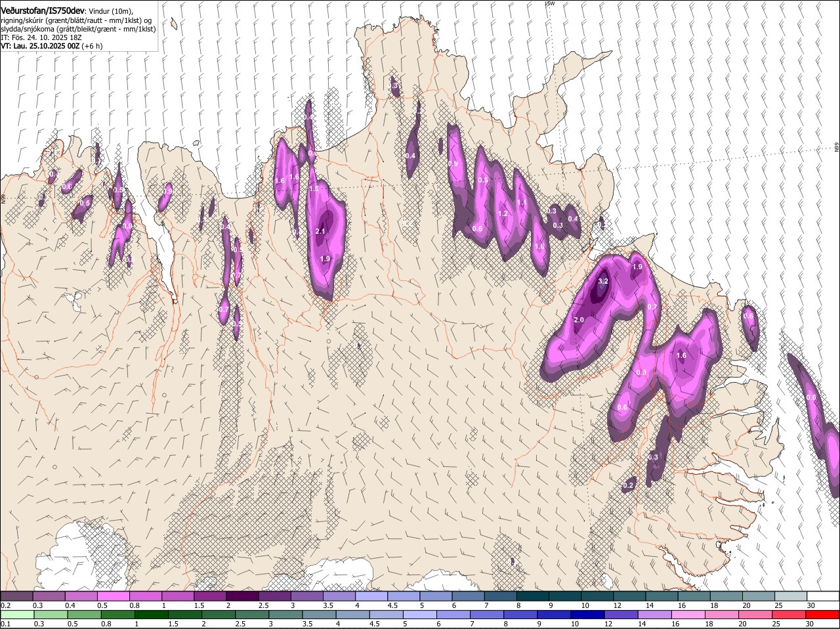Click the 2.0 precipitation value label
The height and width of the screenshot is (629, 840).
(579, 320)
